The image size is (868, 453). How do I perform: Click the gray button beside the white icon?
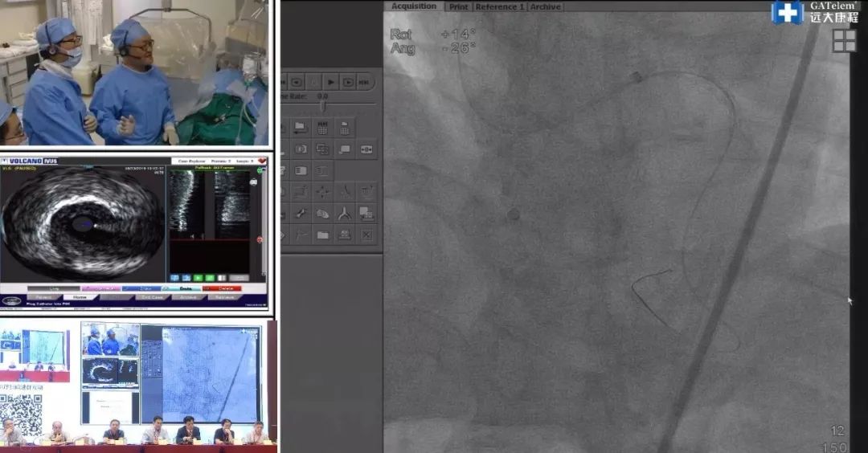pos(240,278)
